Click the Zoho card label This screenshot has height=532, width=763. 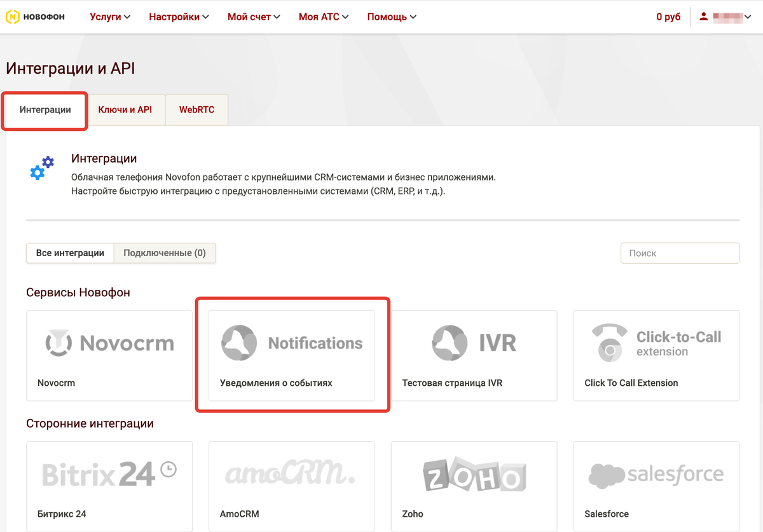pyautogui.click(x=413, y=514)
